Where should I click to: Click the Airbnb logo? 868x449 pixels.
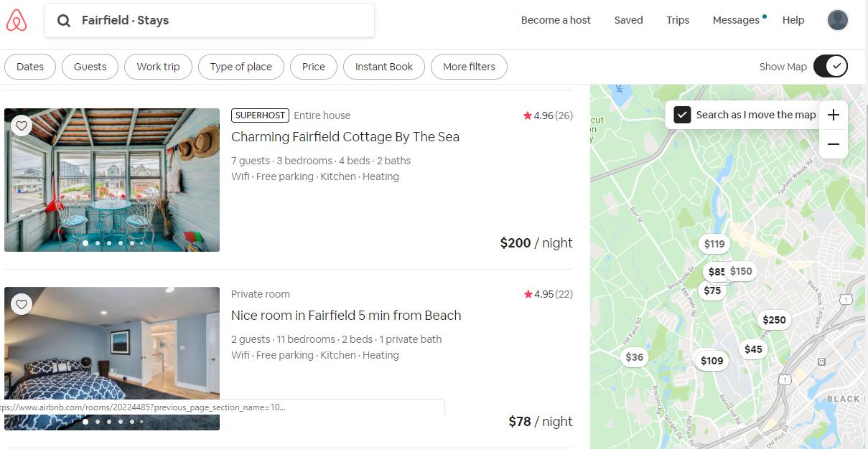pyautogui.click(x=17, y=20)
